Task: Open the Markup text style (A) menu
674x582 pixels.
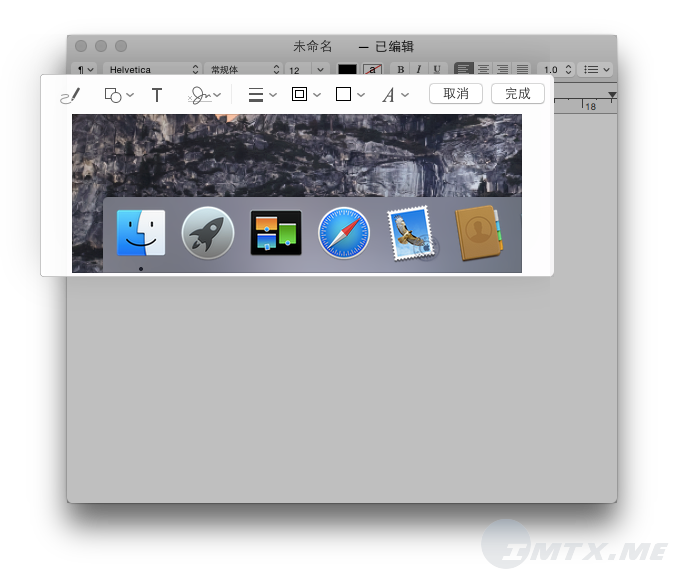Action: pos(395,95)
